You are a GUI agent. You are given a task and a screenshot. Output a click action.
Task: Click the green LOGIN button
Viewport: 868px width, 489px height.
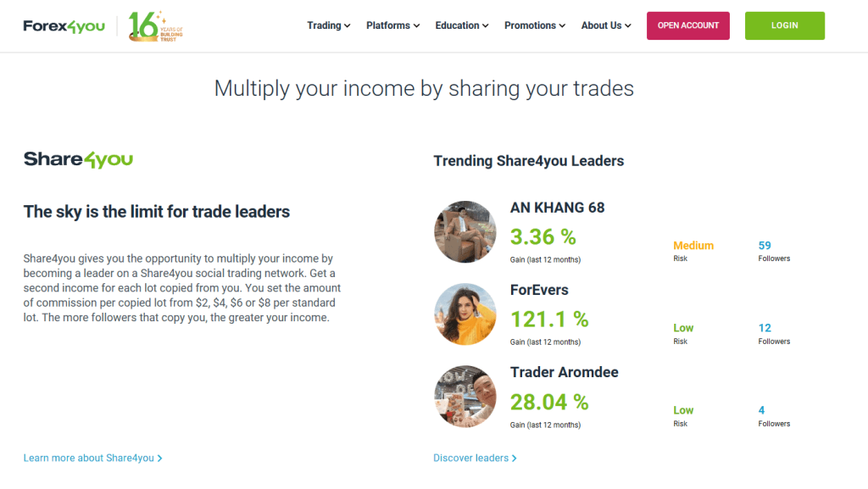784,25
